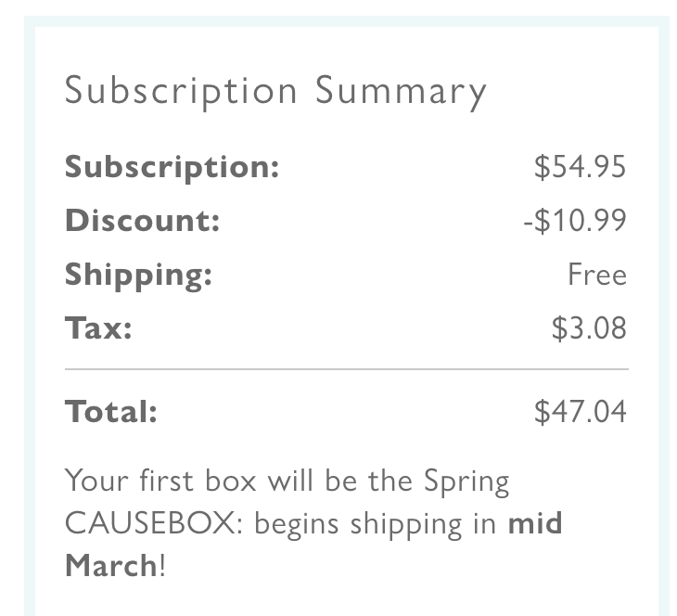Click 'begins shipping in' text
Viewport: 677px width, 616px height.
point(375,525)
